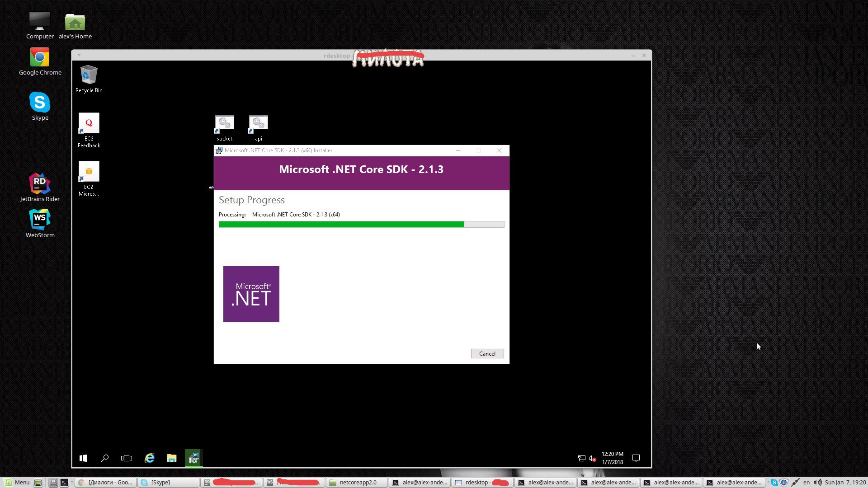
Task: Click the show desktop panel icon
Action: click(x=38, y=482)
